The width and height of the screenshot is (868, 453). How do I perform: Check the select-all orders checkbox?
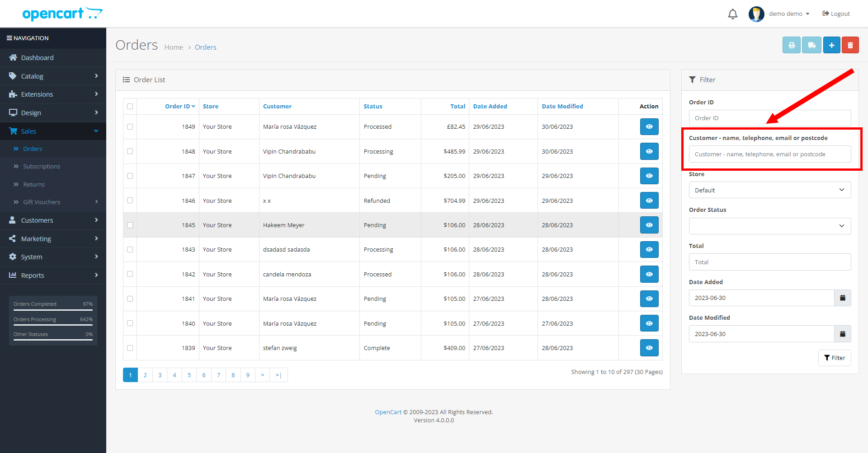tap(130, 106)
